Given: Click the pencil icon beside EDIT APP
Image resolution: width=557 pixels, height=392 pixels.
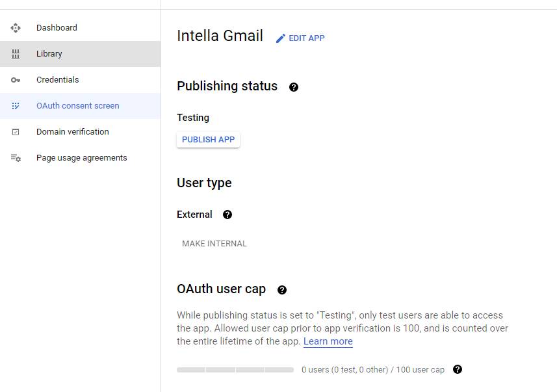Looking at the screenshot, I should [281, 38].
